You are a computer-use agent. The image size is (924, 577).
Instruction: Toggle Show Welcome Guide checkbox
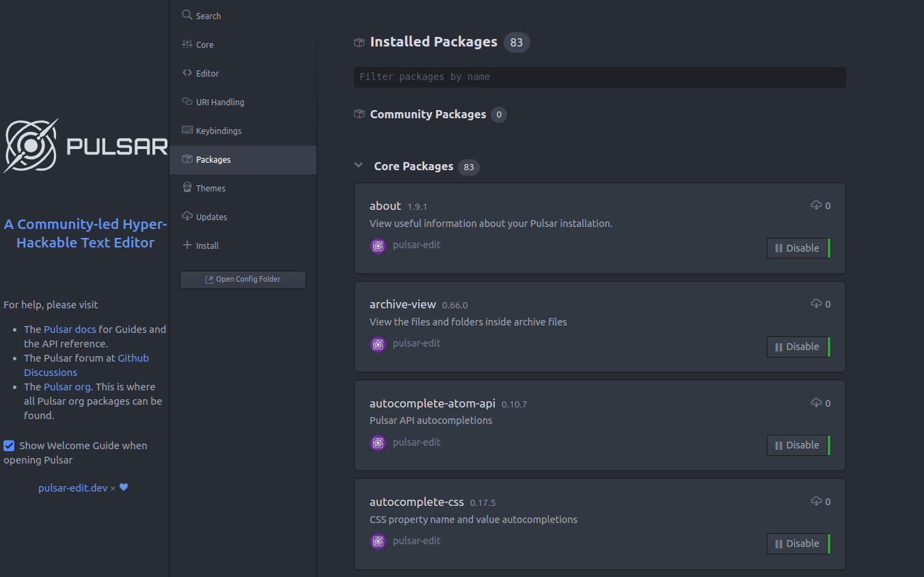point(9,446)
